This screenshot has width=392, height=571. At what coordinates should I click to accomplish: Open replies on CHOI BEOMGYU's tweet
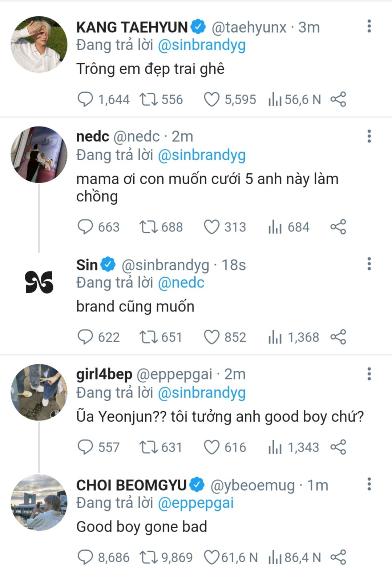85,557
